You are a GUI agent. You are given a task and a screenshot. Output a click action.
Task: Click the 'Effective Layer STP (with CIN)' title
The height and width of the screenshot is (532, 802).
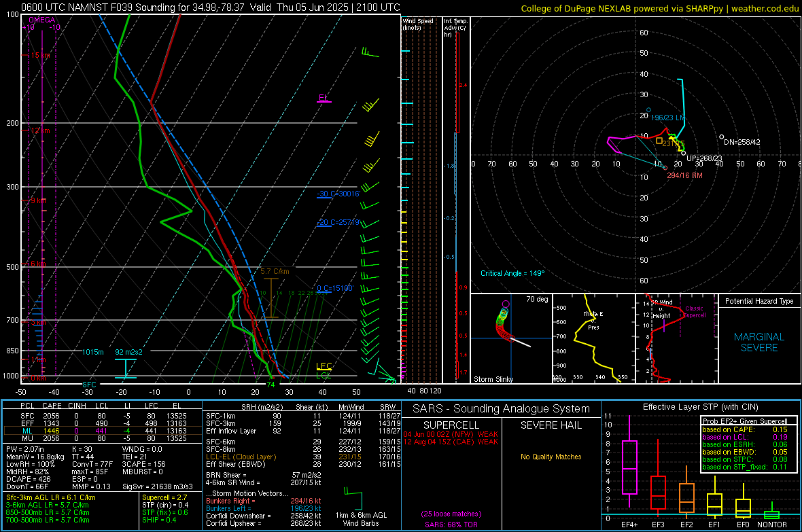tap(700, 407)
